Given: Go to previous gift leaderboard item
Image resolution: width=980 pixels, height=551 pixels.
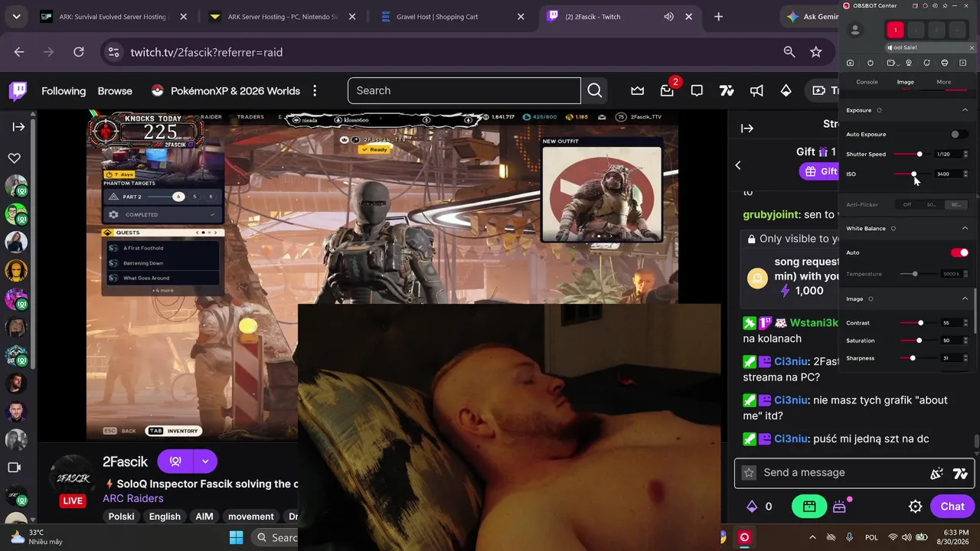Looking at the screenshot, I should [x=738, y=165].
